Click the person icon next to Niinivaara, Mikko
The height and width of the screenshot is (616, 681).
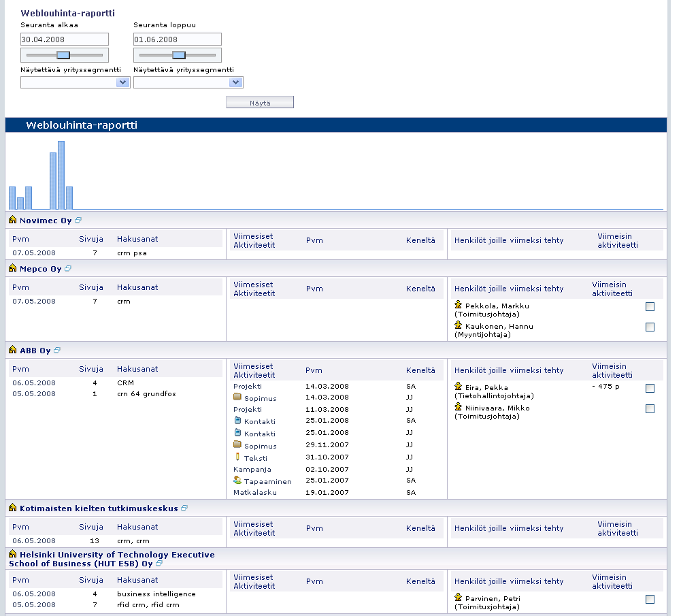pyautogui.click(x=459, y=406)
